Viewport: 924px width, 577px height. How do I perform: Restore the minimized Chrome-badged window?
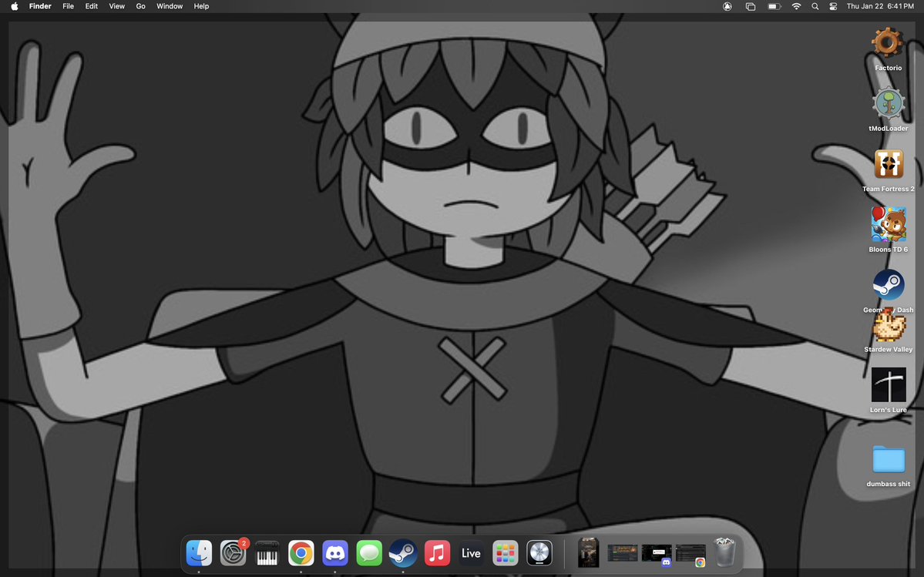(690, 554)
